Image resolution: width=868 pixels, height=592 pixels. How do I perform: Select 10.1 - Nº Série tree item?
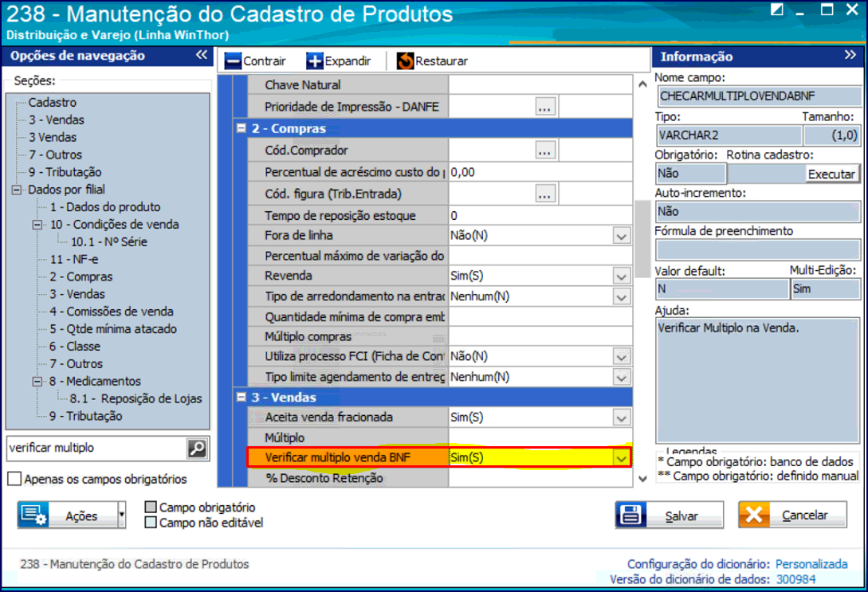click(x=109, y=241)
